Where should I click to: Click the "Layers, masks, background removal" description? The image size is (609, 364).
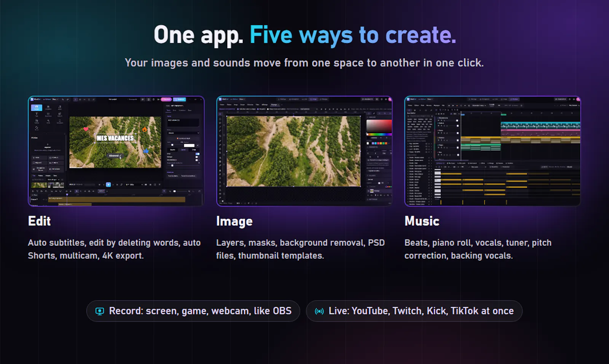[x=300, y=249]
